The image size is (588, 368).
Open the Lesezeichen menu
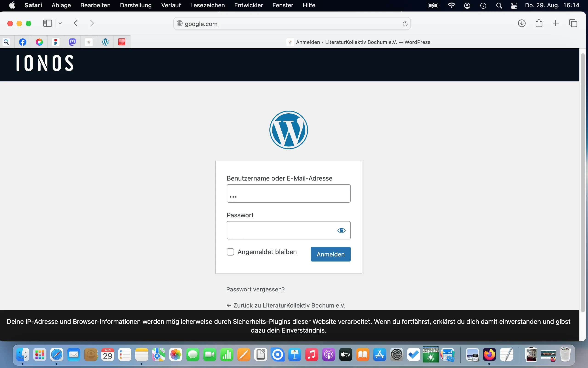point(207,5)
